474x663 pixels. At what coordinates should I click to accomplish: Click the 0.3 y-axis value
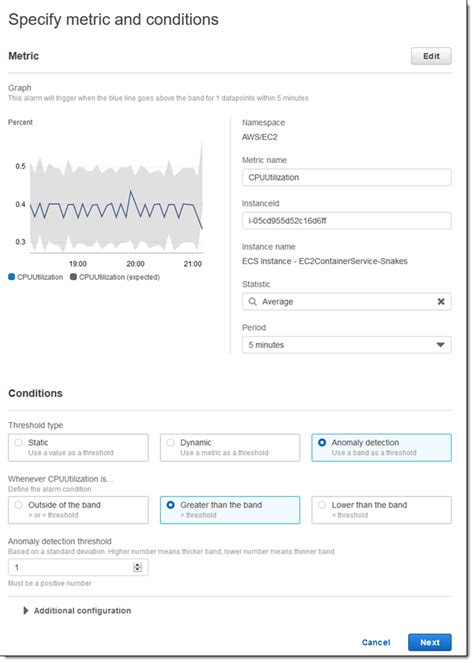(20, 242)
